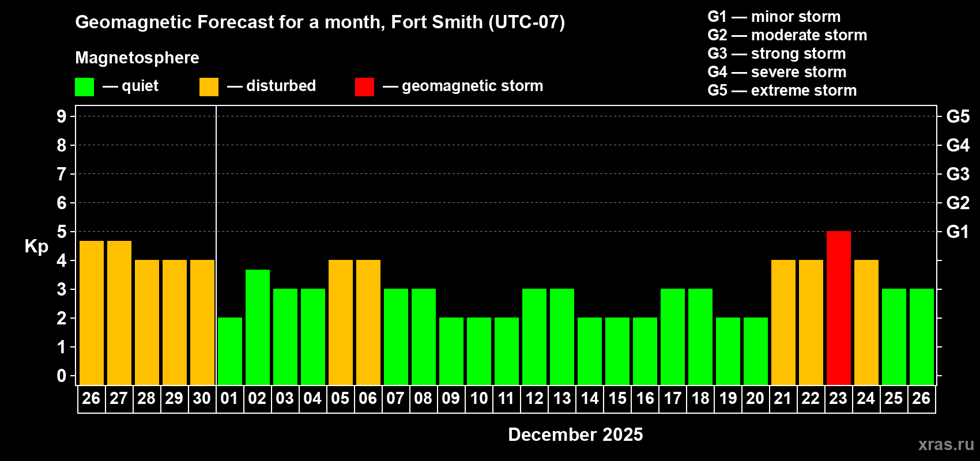The width and height of the screenshot is (980, 461).
Task: Click the G5 label on right axis
Action: [958, 116]
